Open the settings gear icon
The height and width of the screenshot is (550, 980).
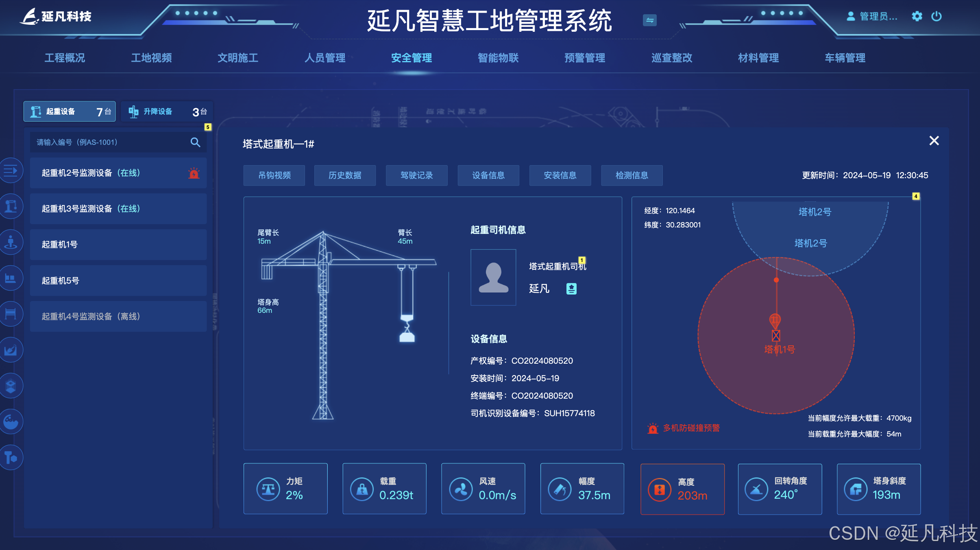917,16
